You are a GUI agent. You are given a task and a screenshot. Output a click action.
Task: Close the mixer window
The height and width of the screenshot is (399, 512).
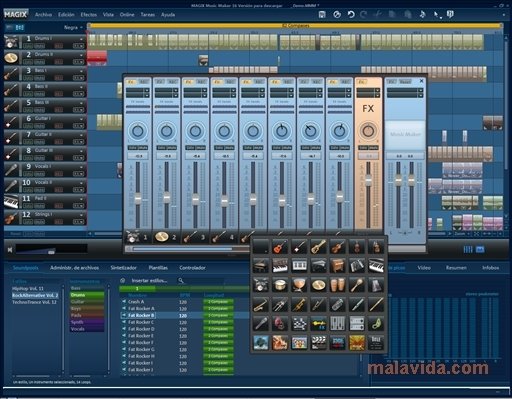coord(421,81)
